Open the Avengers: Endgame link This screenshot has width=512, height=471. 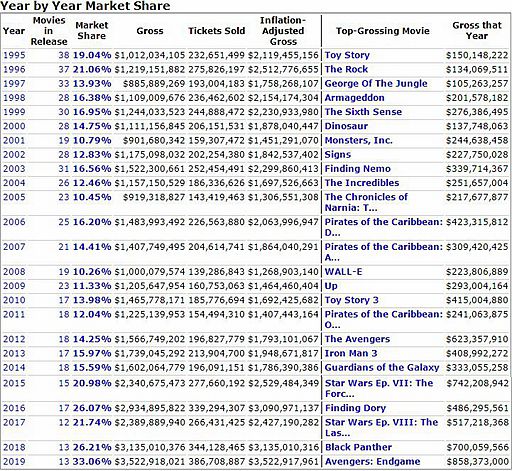coord(372,462)
